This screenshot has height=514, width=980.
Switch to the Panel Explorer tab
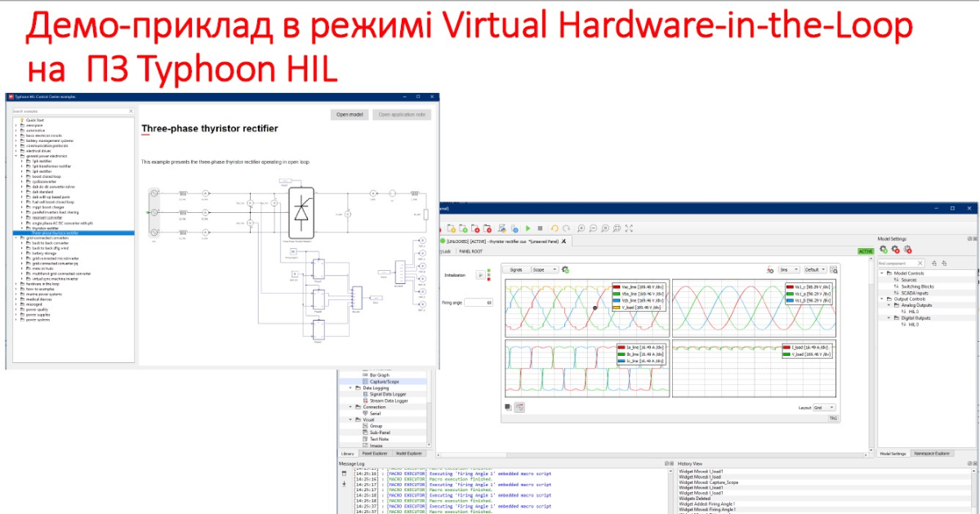pyautogui.click(x=375, y=454)
